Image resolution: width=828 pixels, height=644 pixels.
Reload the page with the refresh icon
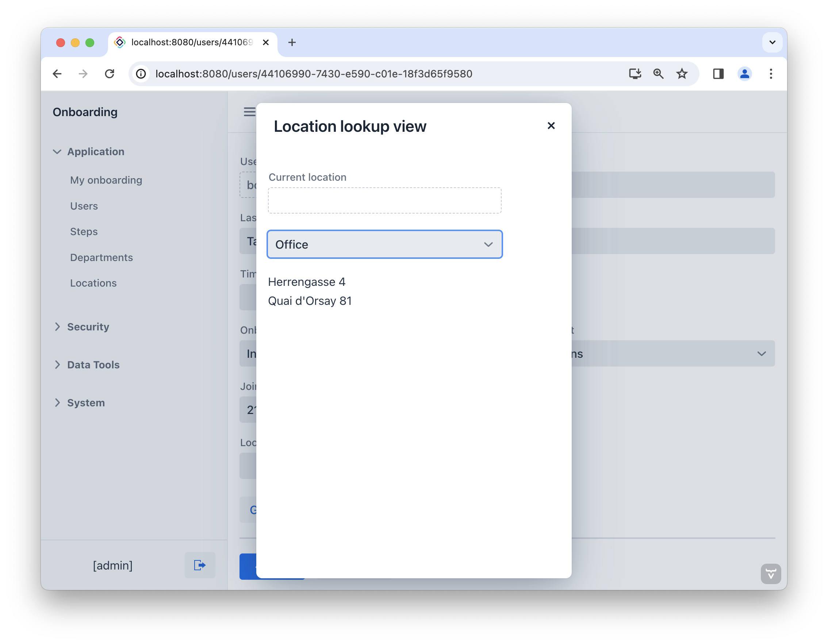pyautogui.click(x=110, y=73)
